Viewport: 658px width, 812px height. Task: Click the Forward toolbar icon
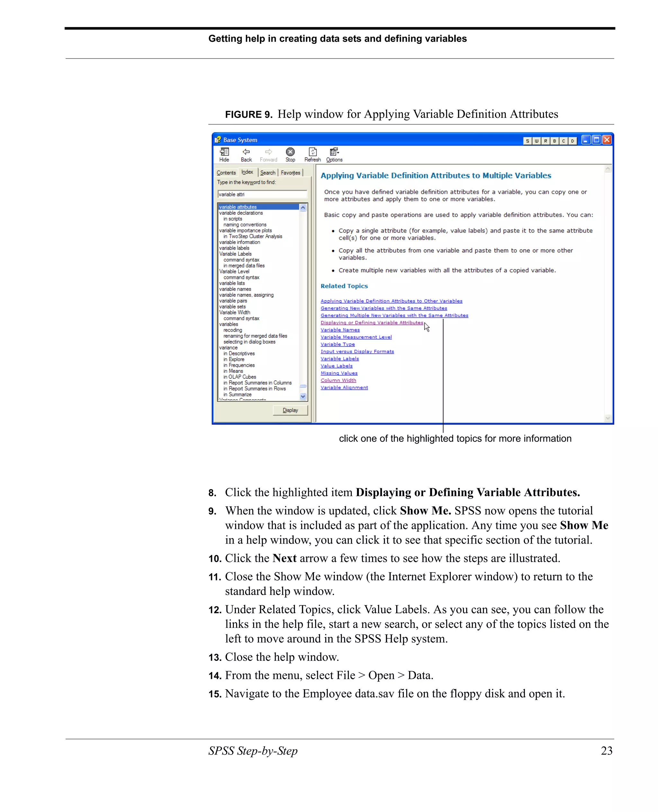tap(268, 155)
